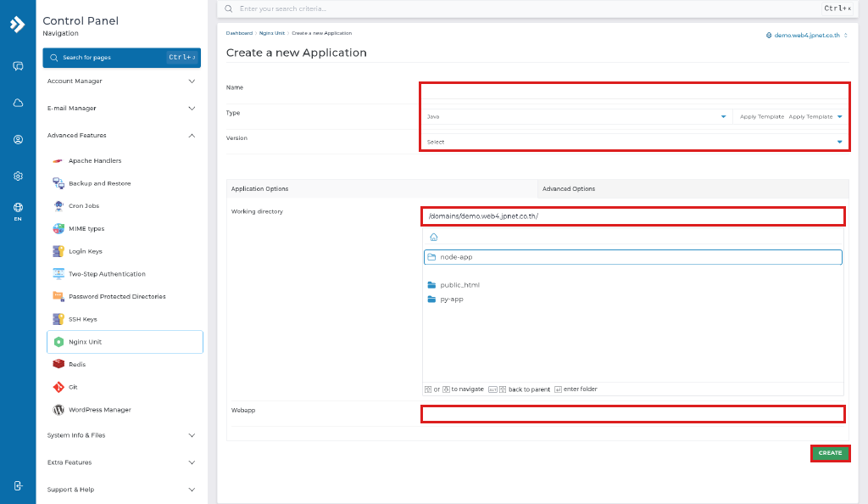Select Nginx Unit in the sidebar
The image size is (868, 504).
click(x=125, y=342)
